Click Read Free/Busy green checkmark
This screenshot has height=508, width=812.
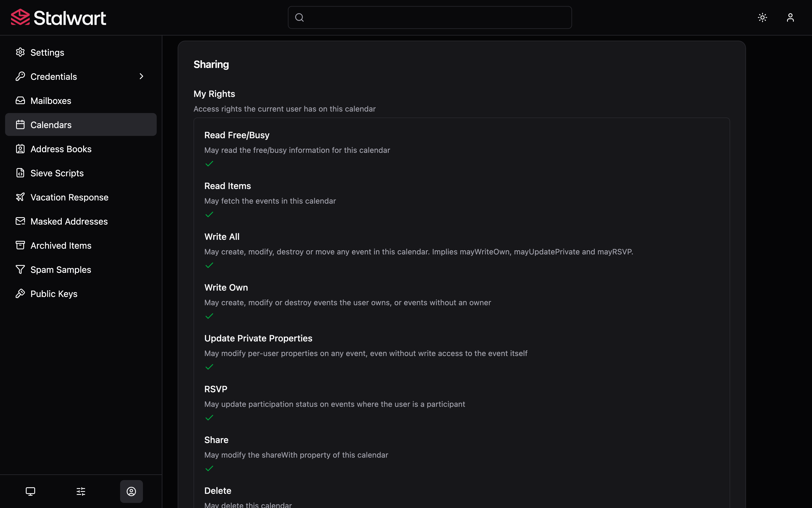[x=209, y=164]
